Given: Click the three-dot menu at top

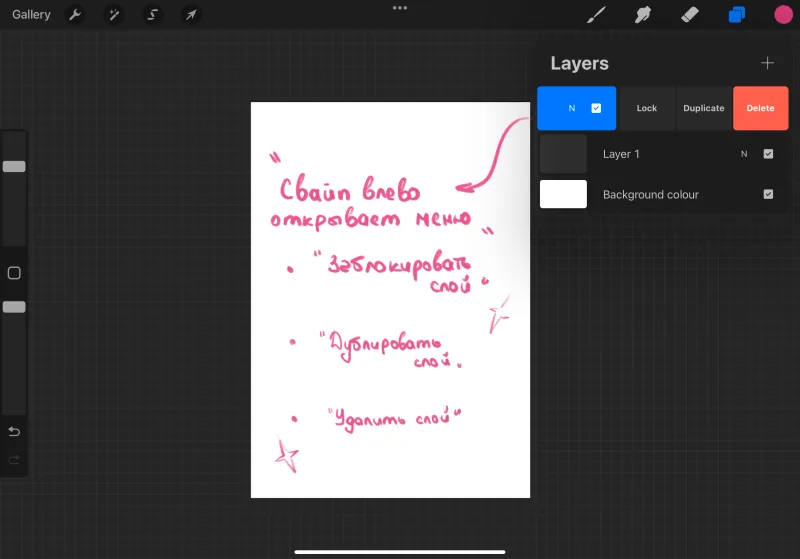Looking at the screenshot, I should (x=400, y=8).
